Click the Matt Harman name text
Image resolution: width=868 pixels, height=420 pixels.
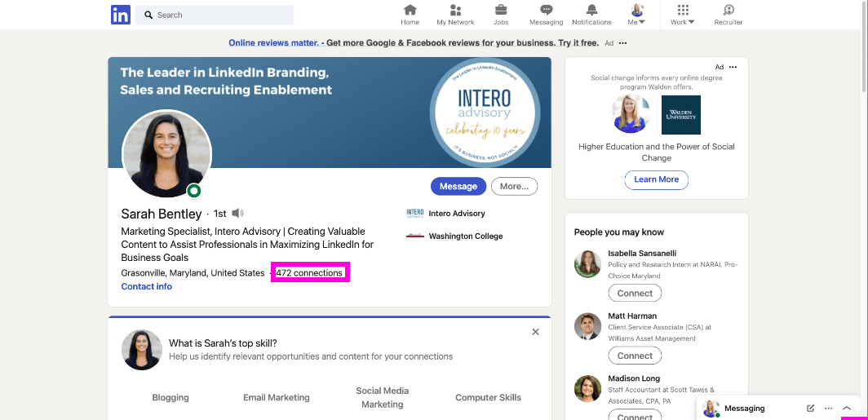(632, 316)
